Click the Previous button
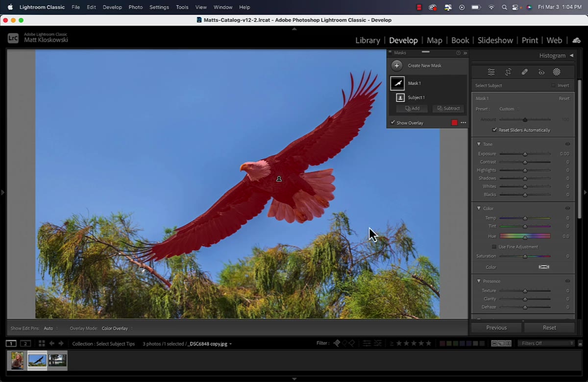 (x=496, y=328)
